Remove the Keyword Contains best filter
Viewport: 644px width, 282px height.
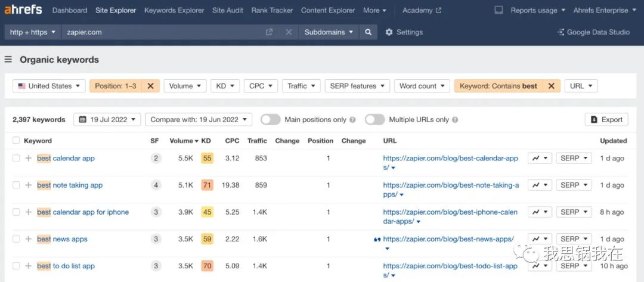552,86
